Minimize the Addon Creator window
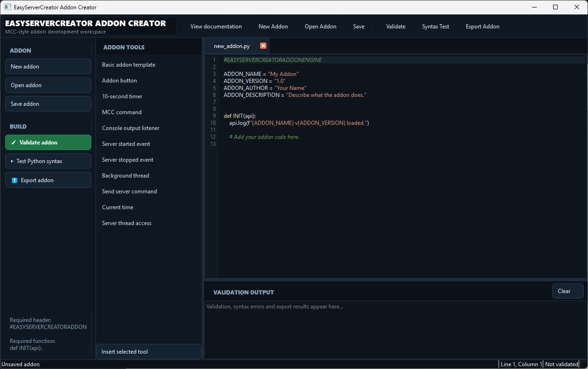The width and height of the screenshot is (588, 369). pos(534,7)
